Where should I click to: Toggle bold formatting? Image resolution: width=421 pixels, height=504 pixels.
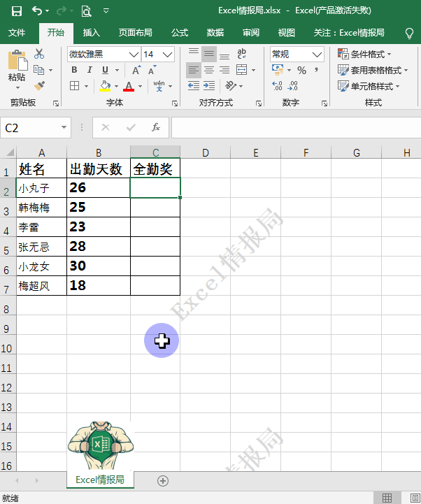point(75,70)
